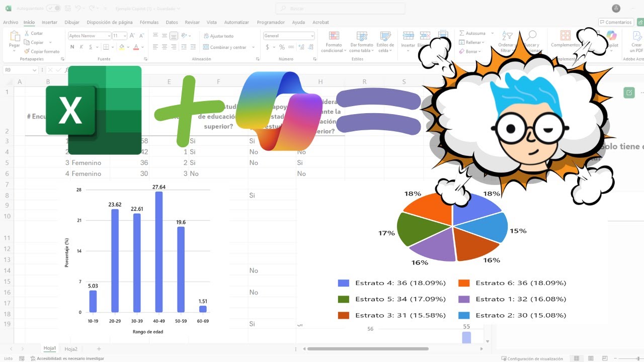Click the horizontal scrollbar thumb
Image resolution: width=644 pixels, height=362 pixels.
[x=368, y=348]
